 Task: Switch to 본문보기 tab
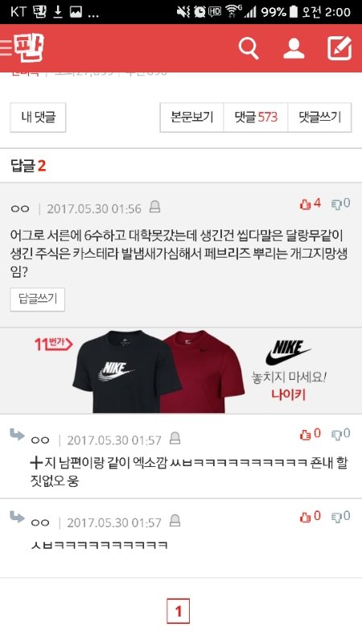coord(191,118)
